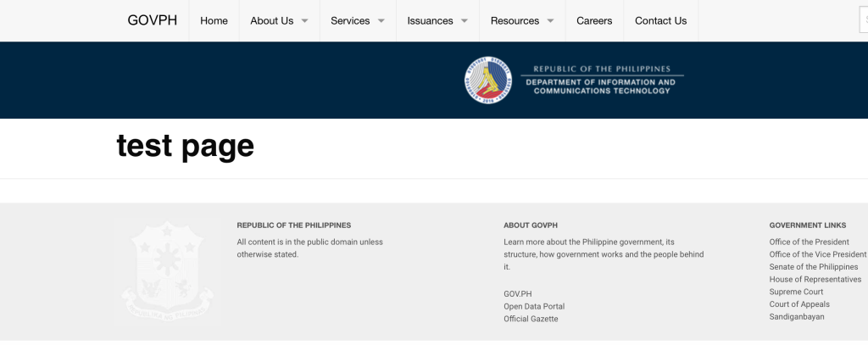Image resolution: width=868 pixels, height=345 pixels.
Task: Expand the About Us dropdown menu
Action: (279, 20)
